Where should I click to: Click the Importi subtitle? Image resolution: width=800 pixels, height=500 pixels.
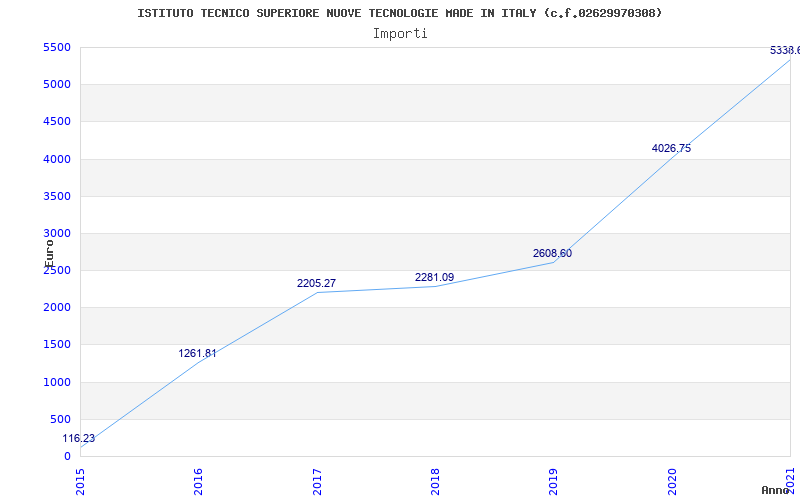pyautogui.click(x=400, y=34)
